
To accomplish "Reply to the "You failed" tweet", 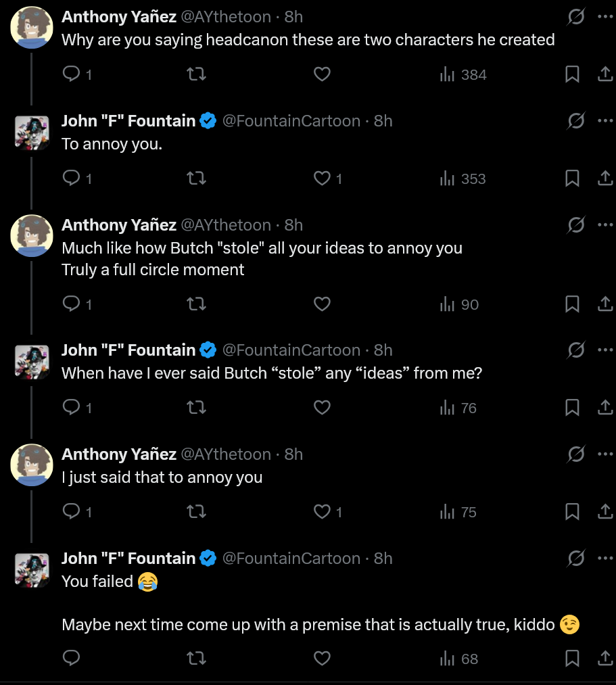I will [71, 658].
